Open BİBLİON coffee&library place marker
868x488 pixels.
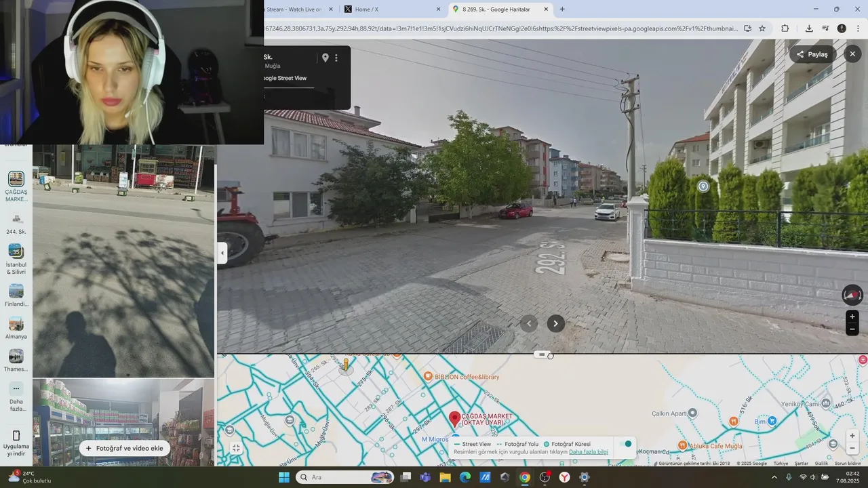coord(428,376)
